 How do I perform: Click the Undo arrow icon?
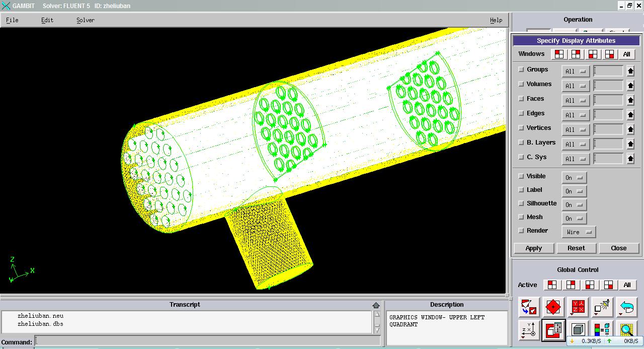(x=626, y=306)
